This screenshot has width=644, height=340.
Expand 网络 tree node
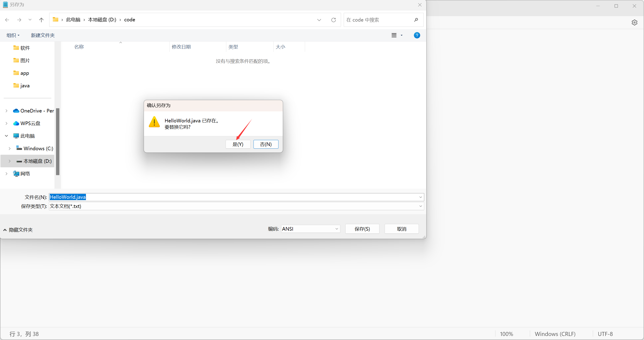coord(6,174)
